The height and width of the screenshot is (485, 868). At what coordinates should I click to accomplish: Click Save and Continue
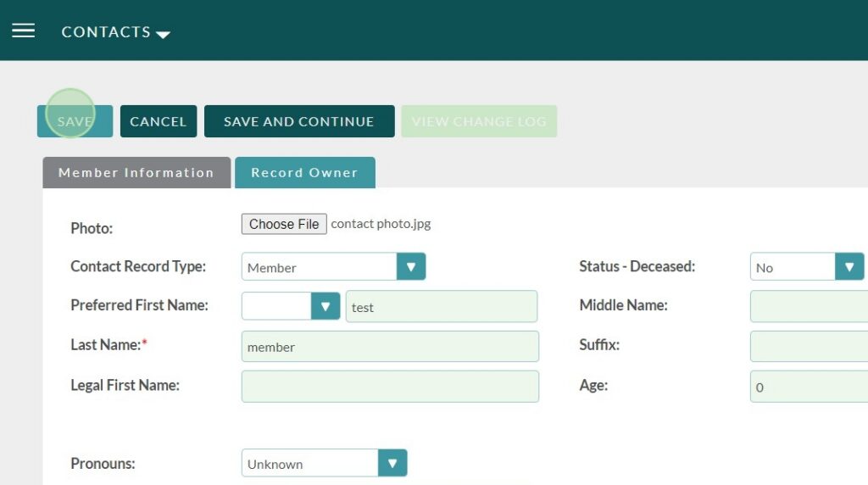click(x=298, y=121)
